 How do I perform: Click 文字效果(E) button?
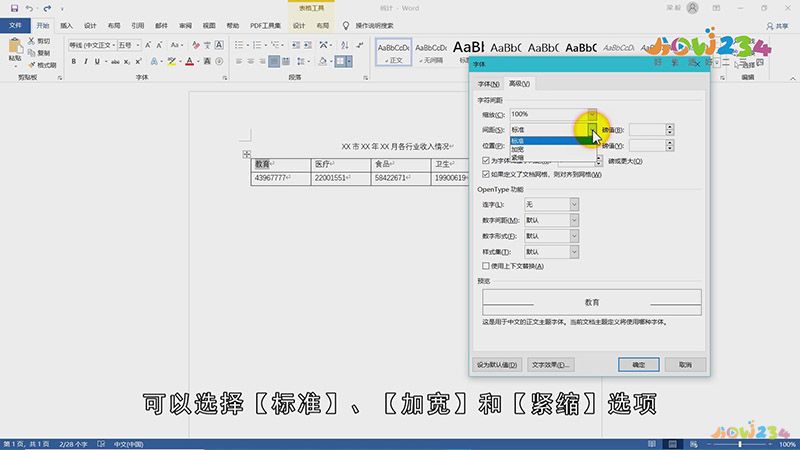pos(551,364)
